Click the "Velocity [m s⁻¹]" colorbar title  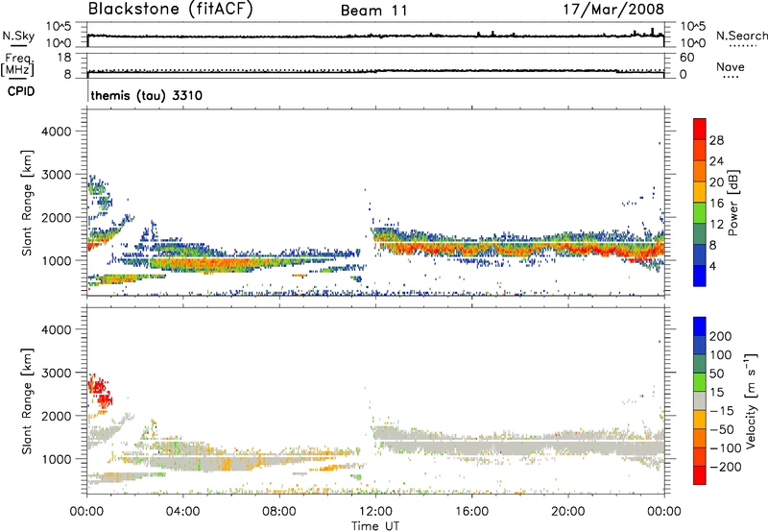tap(751, 400)
